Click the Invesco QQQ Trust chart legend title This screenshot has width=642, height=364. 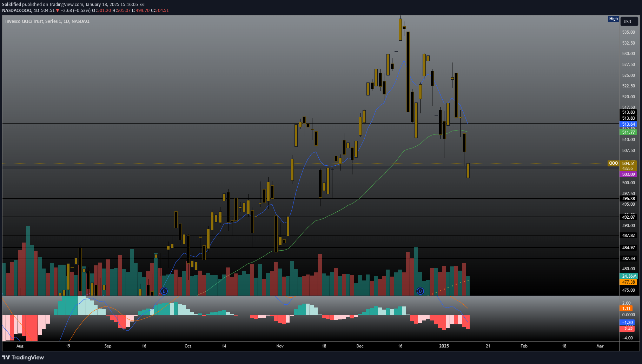(47, 21)
